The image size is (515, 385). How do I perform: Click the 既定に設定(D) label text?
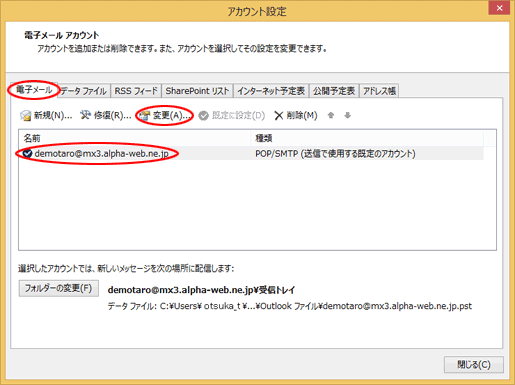click(x=238, y=116)
